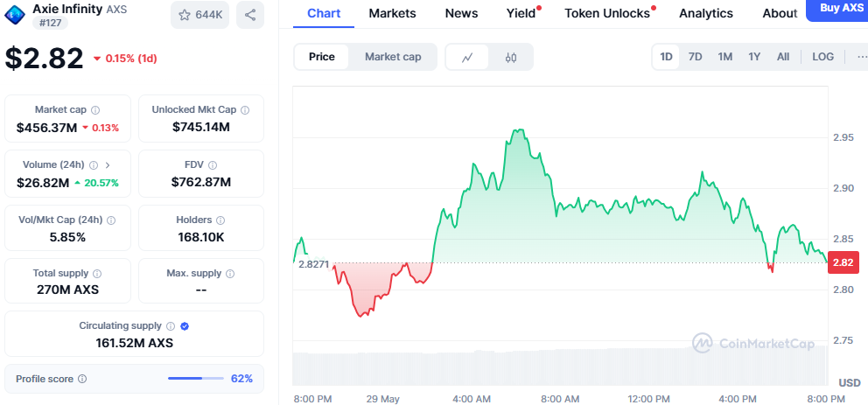Click verified badge next to Circulating supply

184,325
